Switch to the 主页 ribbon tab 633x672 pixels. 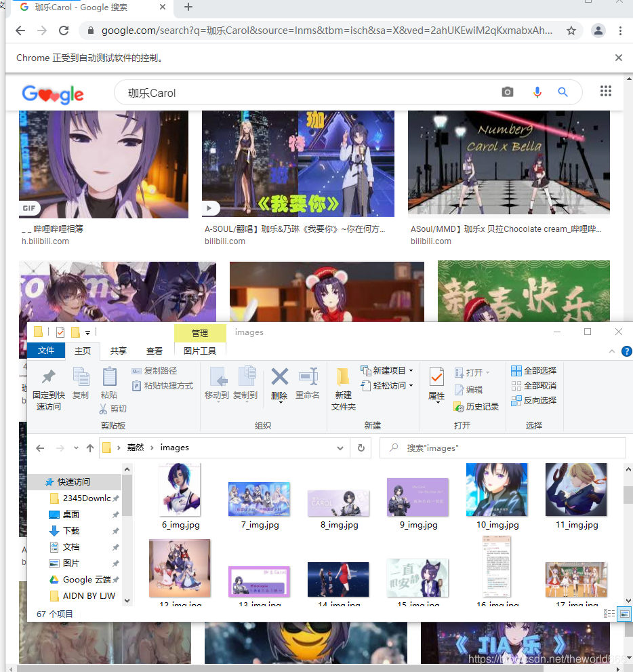point(83,351)
